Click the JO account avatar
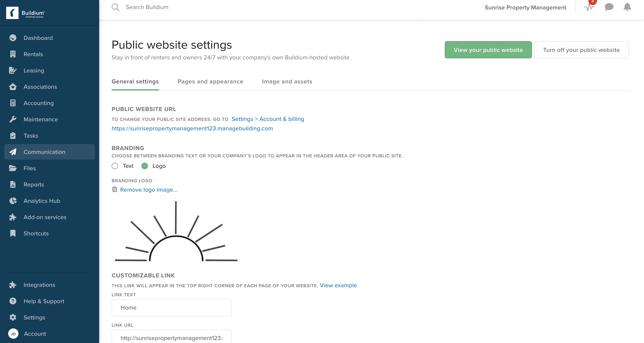The height and width of the screenshot is (343, 644). tap(13, 334)
